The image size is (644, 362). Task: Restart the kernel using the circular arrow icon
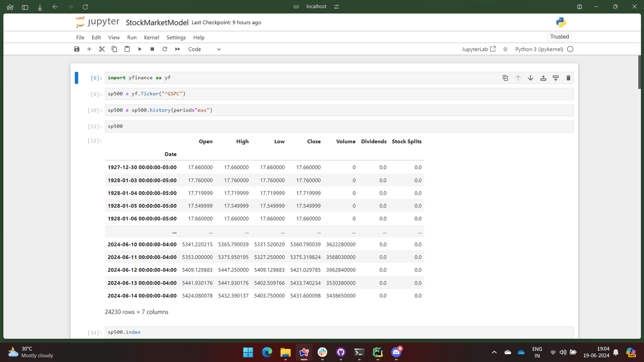(165, 49)
